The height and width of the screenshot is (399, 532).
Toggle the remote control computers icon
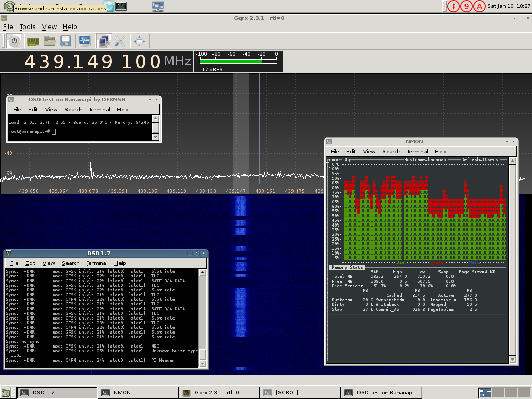104,41
